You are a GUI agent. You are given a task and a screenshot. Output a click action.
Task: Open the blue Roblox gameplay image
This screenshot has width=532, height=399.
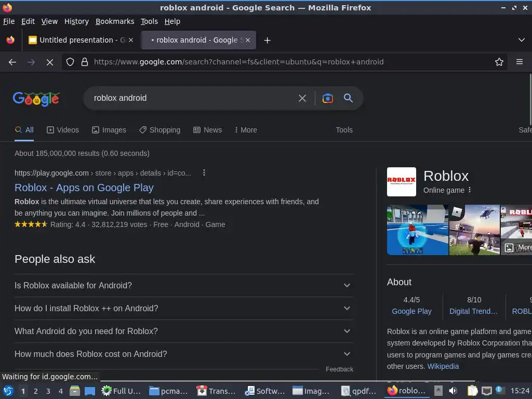coord(417,230)
